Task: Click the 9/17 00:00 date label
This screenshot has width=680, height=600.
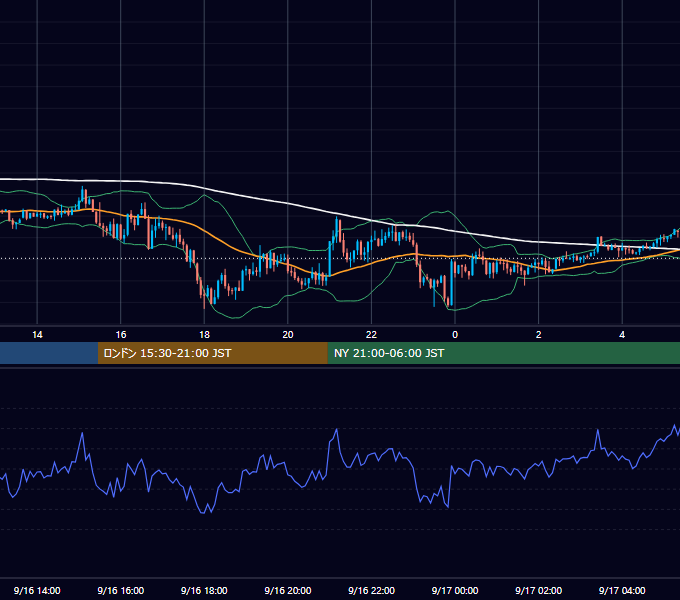Action: 455,590
